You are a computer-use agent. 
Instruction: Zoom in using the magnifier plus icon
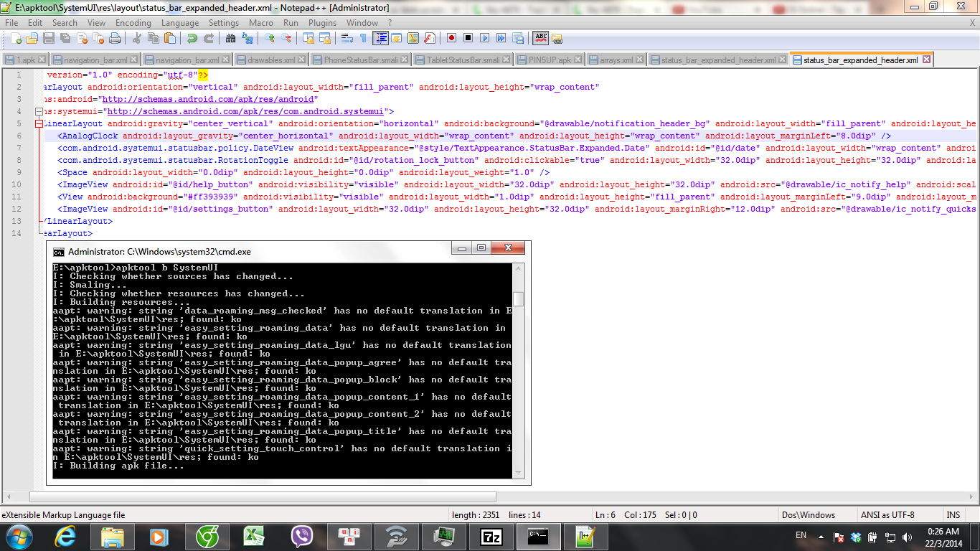[269, 38]
